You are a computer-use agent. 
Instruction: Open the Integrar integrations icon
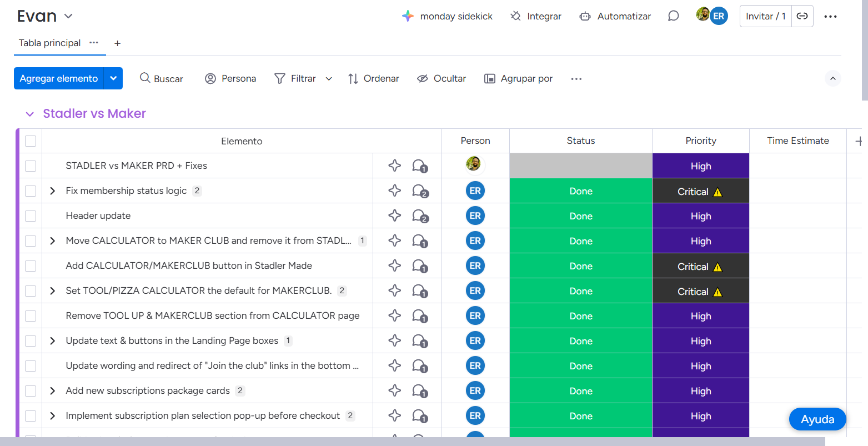515,16
